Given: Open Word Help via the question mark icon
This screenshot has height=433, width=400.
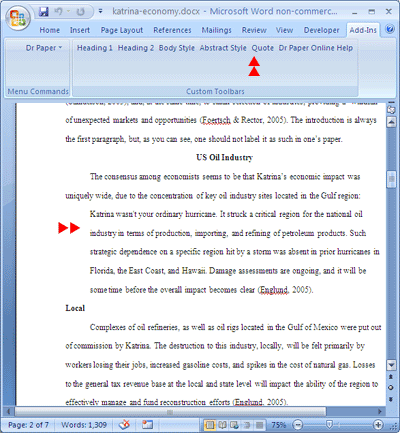Looking at the screenshot, I should (390, 29).
